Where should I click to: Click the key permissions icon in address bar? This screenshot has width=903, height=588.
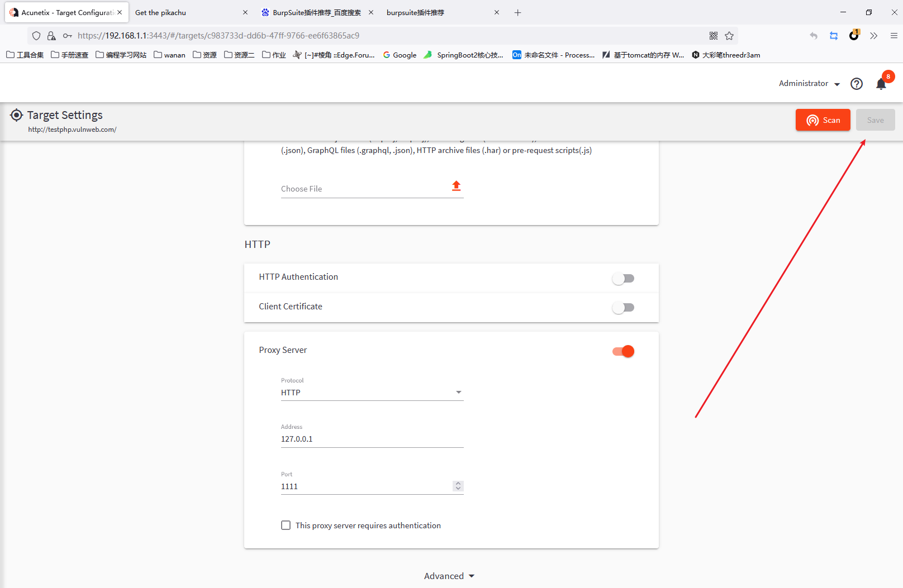point(67,36)
